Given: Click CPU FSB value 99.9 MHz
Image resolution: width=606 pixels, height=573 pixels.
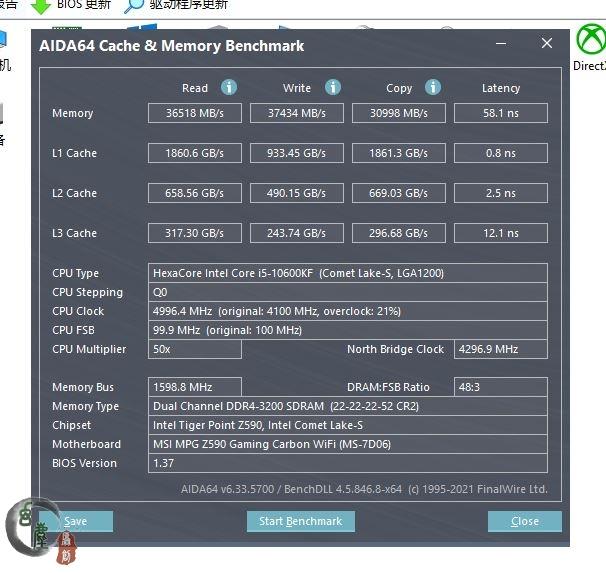Looking at the screenshot, I should click(348, 330).
